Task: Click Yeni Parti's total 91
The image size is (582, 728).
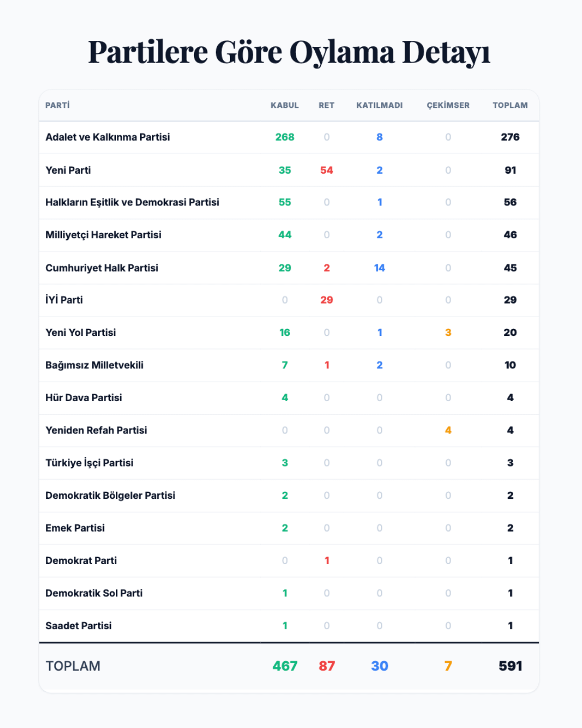Action: [510, 170]
